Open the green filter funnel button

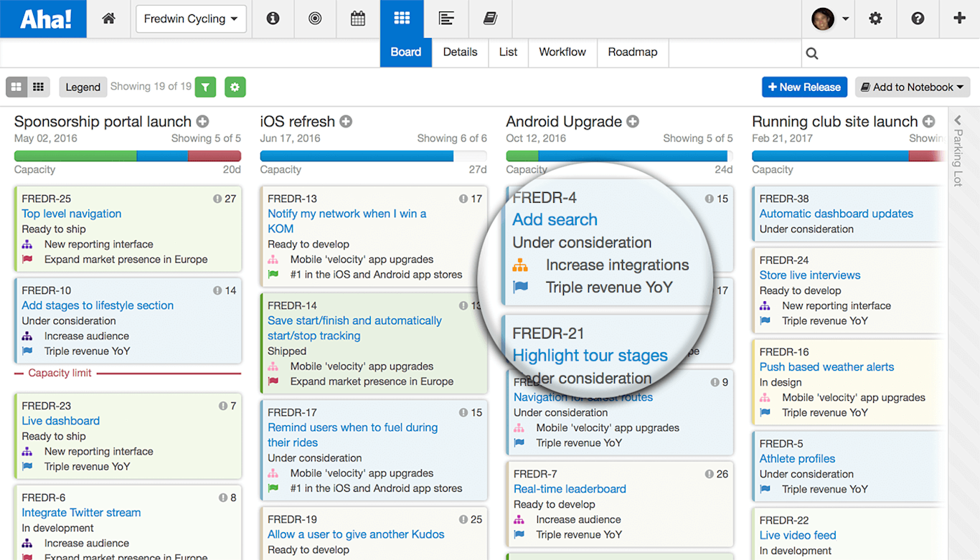click(206, 87)
